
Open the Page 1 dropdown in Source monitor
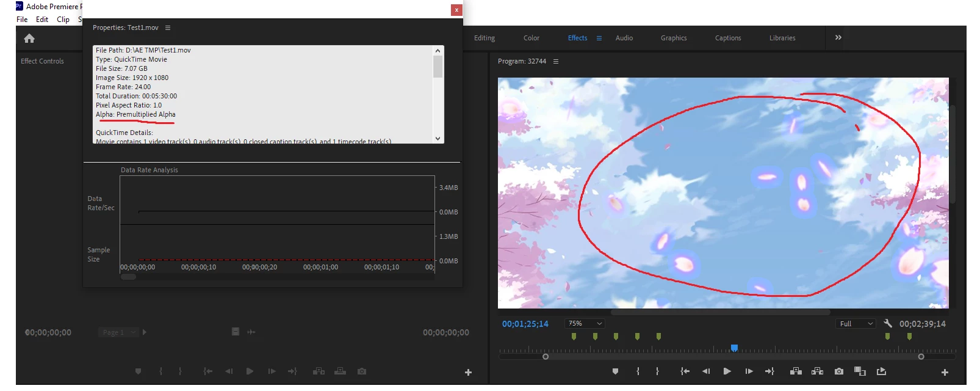[x=118, y=332]
